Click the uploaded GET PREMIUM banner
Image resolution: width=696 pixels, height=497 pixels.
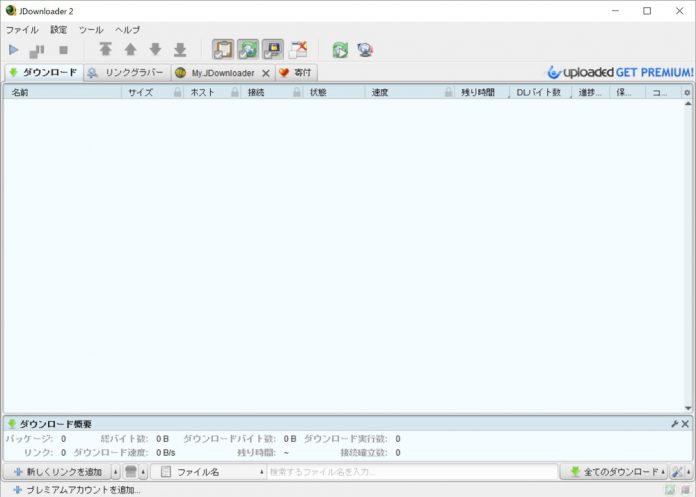click(620, 72)
